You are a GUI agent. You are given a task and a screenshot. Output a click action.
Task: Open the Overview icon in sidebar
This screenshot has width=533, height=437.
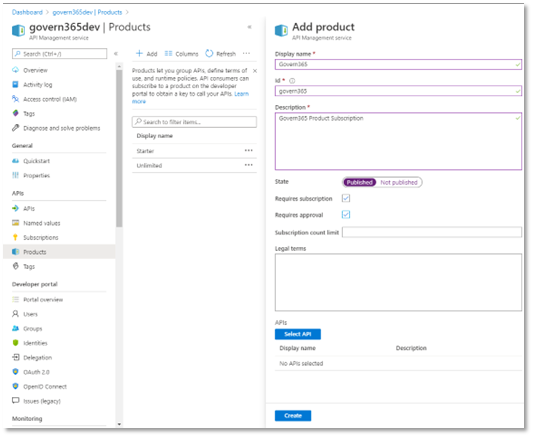15,70
